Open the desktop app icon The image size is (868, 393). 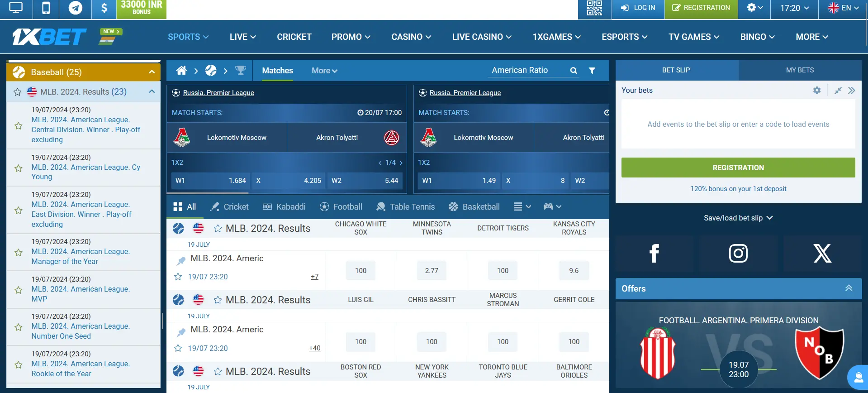pyautogui.click(x=16, y=8)
